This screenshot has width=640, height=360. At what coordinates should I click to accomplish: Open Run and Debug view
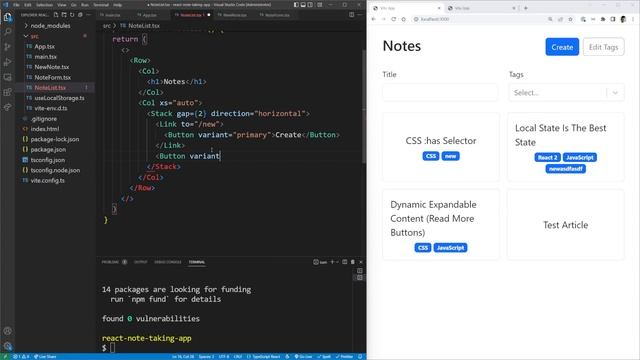[x=7, y=62]
